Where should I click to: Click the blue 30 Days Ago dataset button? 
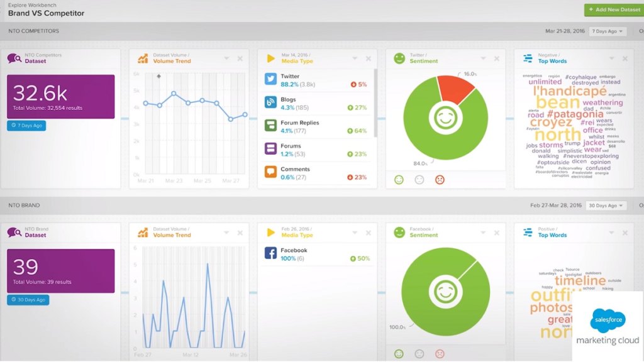[x=28, y=300]
